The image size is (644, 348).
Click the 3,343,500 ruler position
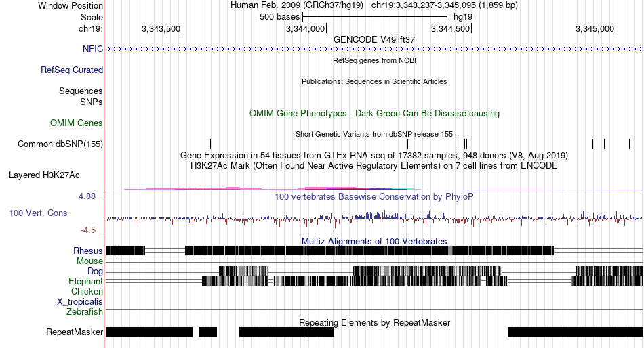point(161,28)
